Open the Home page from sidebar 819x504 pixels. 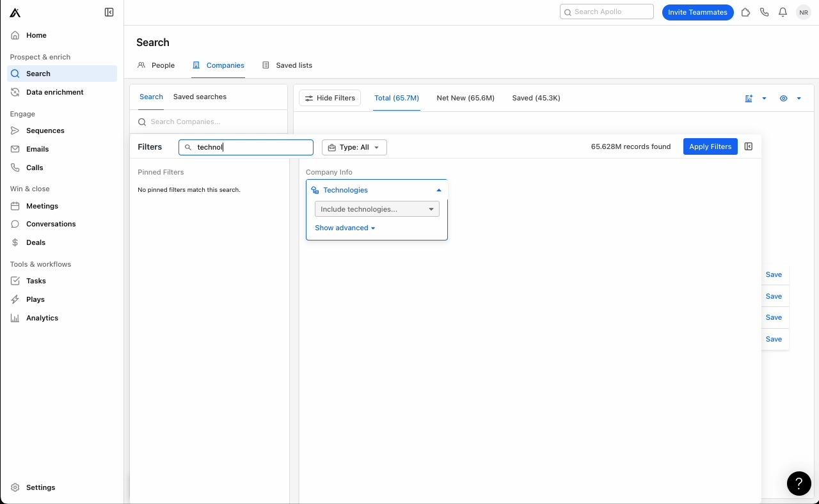(x=62, y=35)
